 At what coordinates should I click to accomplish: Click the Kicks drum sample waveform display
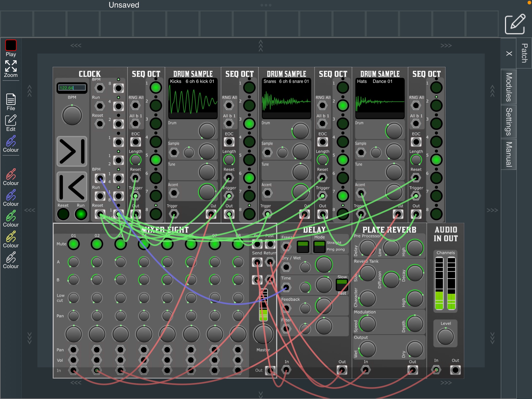click(193, 98)
